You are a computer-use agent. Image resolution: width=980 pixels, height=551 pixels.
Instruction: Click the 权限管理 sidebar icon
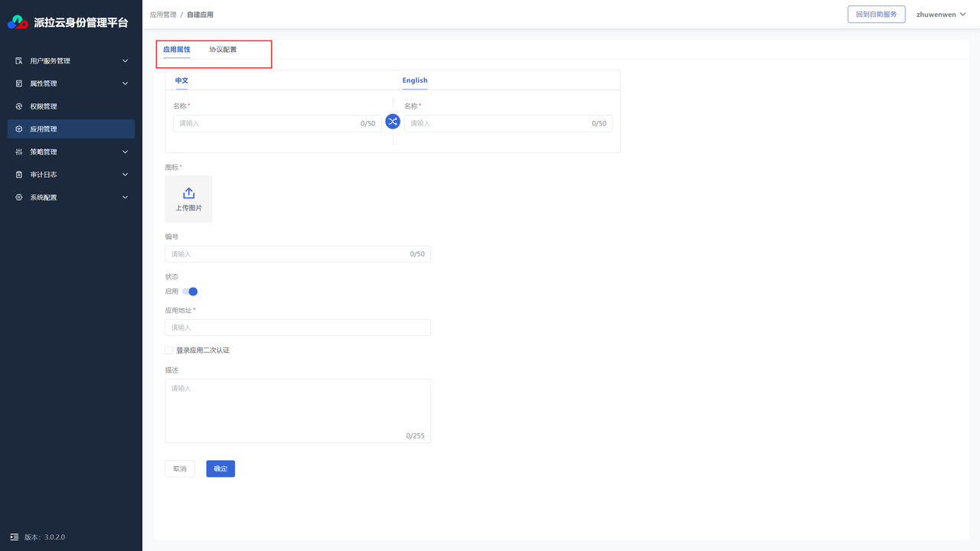point(19,106)
